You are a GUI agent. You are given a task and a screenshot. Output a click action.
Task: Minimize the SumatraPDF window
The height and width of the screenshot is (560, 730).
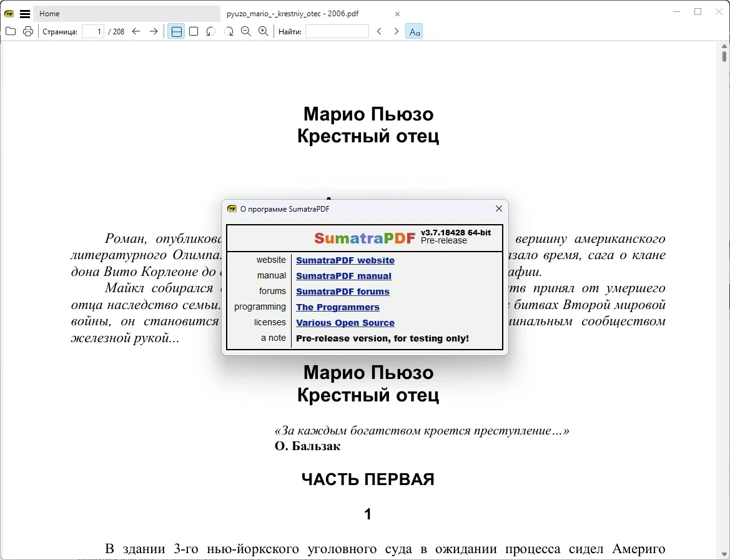point(677,12)
